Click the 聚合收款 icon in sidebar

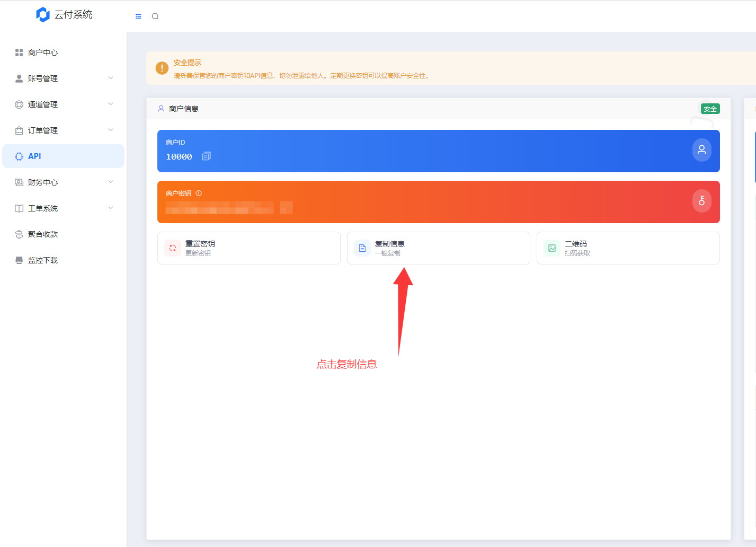[19, 234]
